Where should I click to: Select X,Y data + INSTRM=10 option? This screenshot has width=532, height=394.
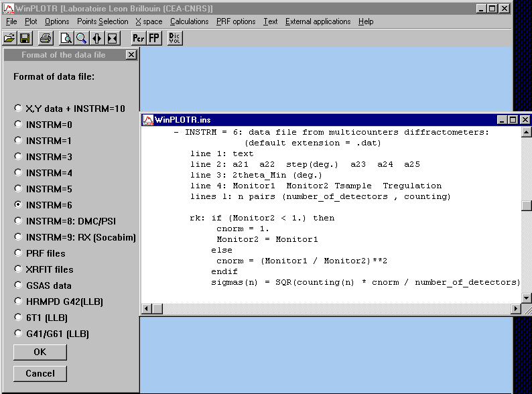coord(18,109)
